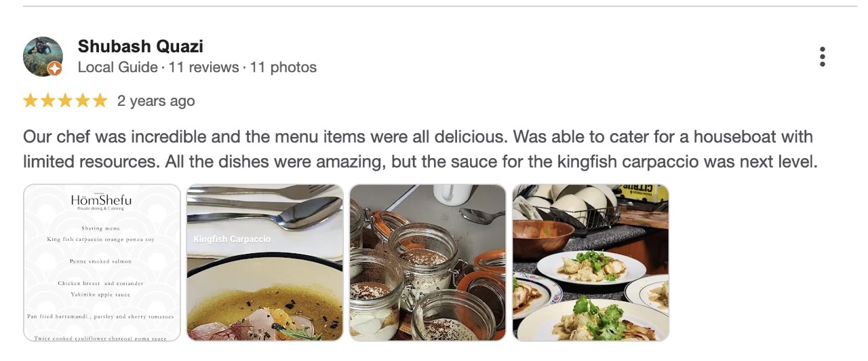
Task: Click the first gold rating star
Action: (31, 101)
